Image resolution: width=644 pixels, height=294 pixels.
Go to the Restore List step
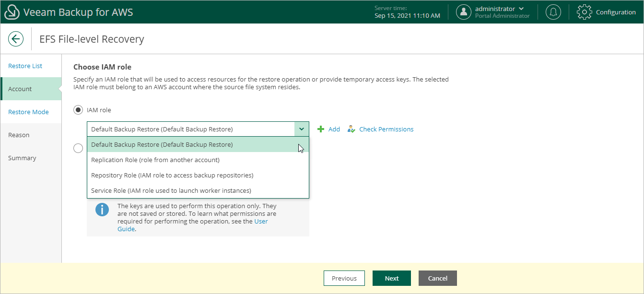[x=25, y=66]
